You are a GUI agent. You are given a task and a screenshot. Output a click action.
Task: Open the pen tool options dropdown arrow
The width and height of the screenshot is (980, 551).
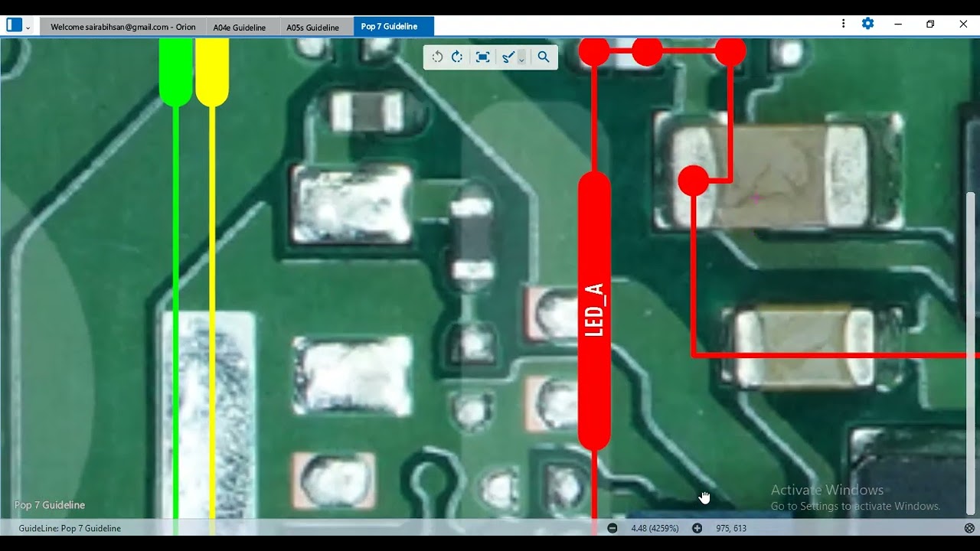521,58
